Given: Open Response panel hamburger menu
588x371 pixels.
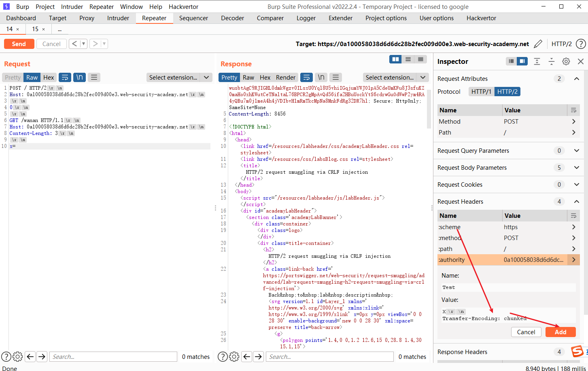Looking at the screenshot, I should 335,77.
